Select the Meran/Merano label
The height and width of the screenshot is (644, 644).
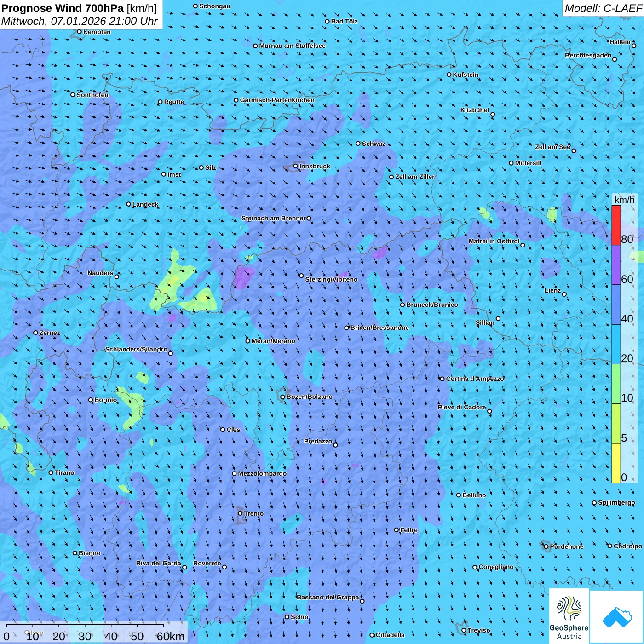(x=273, y=341)
